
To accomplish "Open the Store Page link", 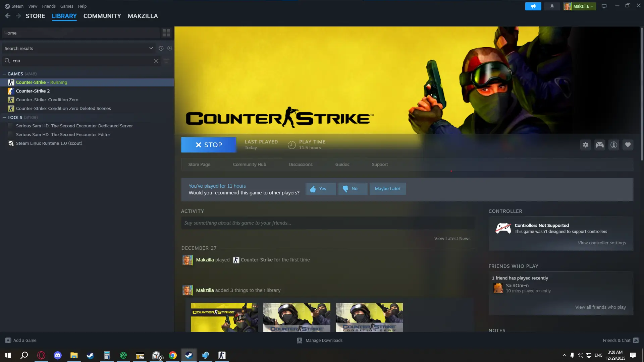I will click(x=199, y=165).
